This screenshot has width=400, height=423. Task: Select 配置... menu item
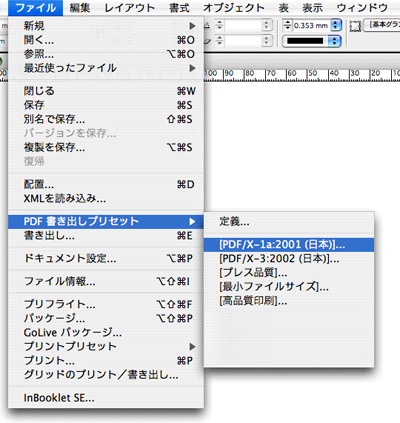tap(106, 184)
